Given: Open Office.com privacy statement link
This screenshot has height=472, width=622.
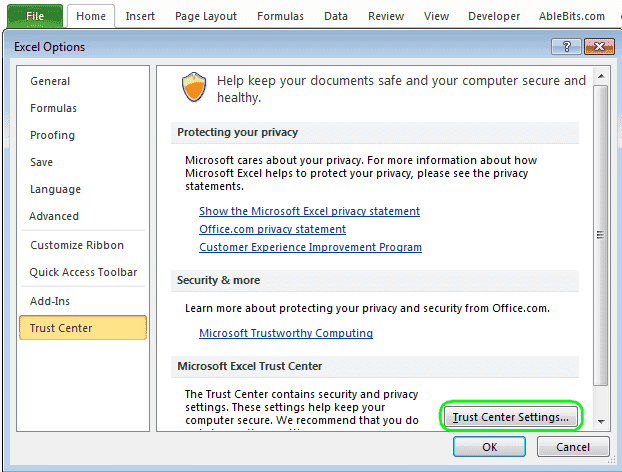Looking at the screenshot, I should pyautogui.click(x=272, y=229).
